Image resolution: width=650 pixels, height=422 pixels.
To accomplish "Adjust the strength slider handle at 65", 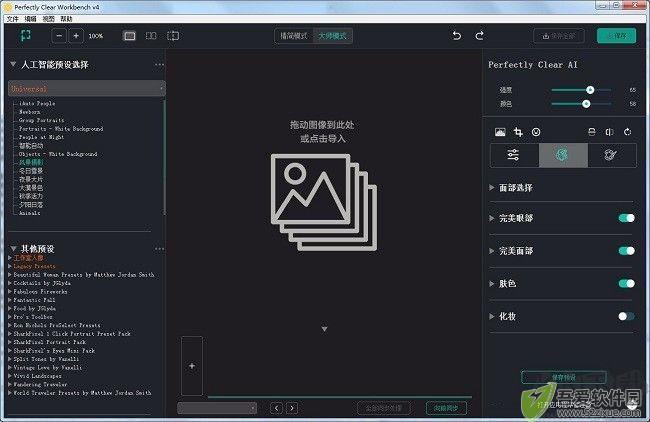I will click(590, 90).
